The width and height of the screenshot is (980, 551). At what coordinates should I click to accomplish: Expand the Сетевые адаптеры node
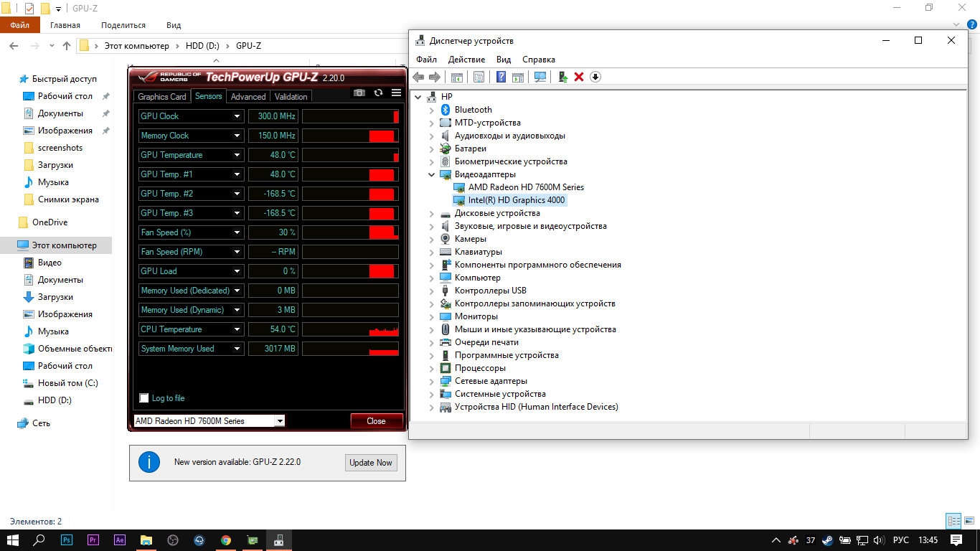coord(431,381)
